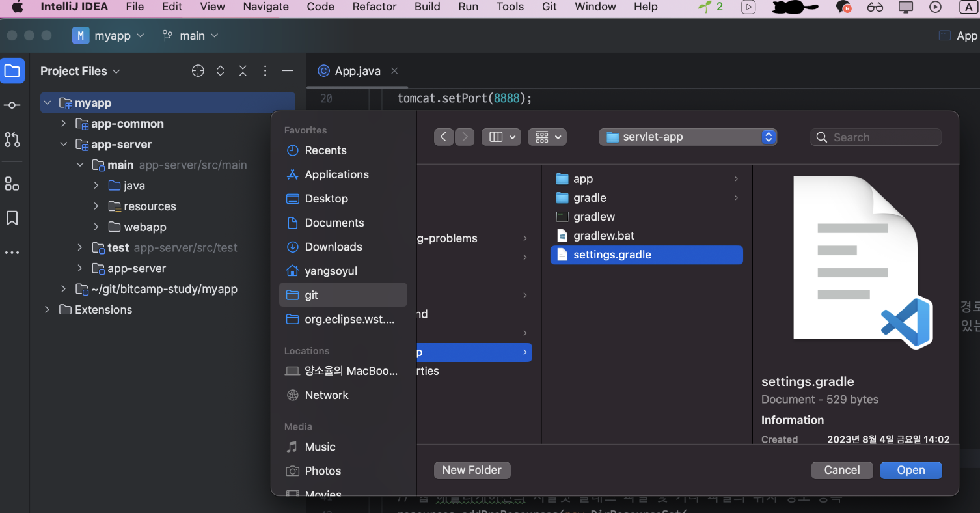Screen dimensions: 980x513
Task: Expand the webapp folder
Action: [x=96, y=227]
